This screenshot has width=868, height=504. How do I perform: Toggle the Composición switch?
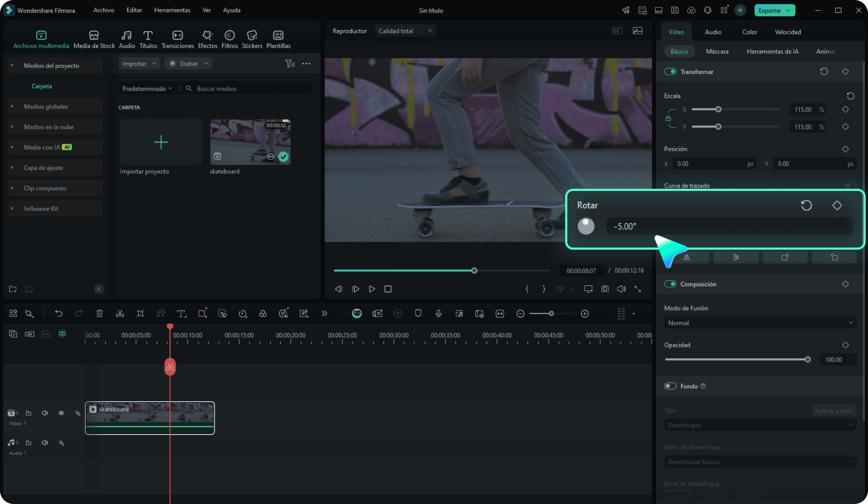pyautogui.click(x=670, y=284)
